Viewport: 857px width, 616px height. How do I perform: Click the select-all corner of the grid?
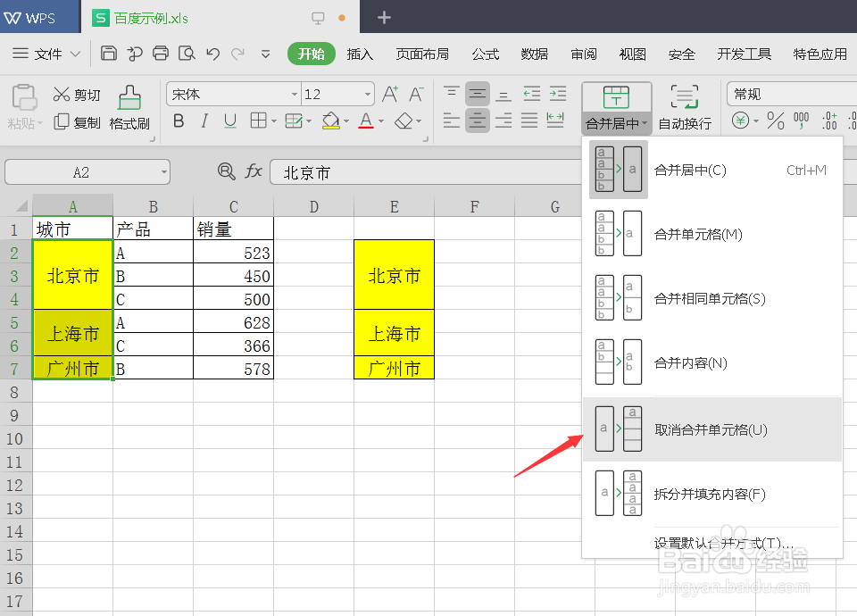click(x=21, y=206)
